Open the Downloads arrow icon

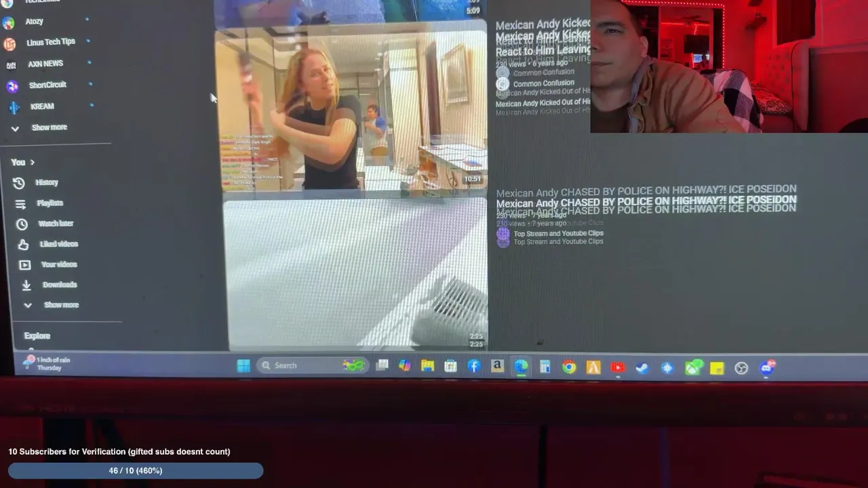tap(26, 285)
